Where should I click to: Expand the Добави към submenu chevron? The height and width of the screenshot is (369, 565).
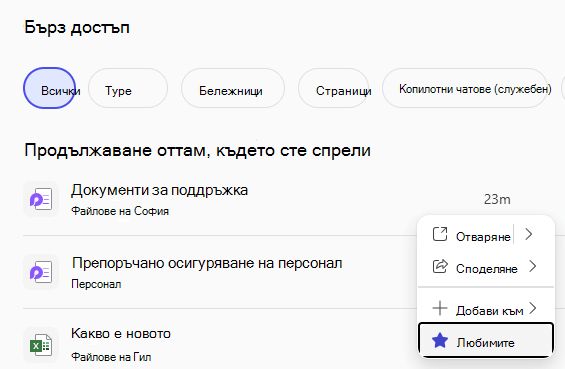(533, 308)
